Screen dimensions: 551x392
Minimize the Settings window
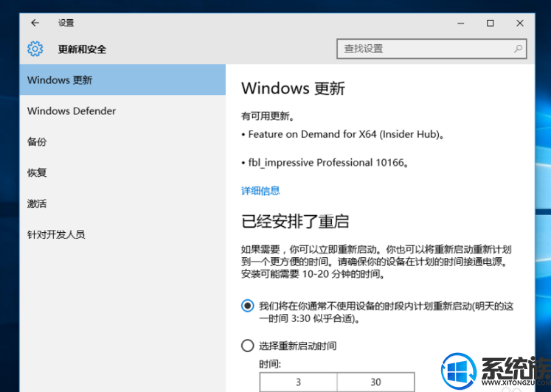461,23
